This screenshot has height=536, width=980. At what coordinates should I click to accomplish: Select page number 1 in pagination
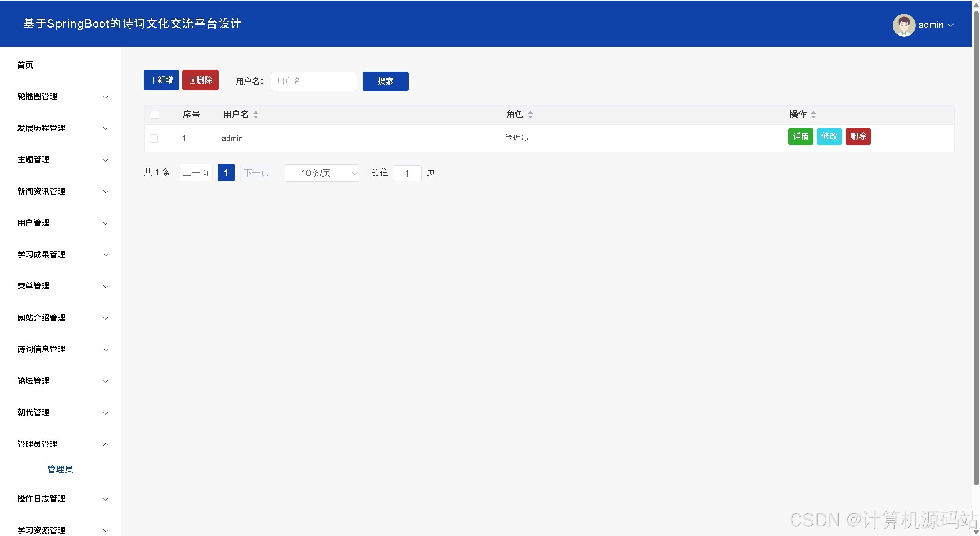(x=226, y=173)
